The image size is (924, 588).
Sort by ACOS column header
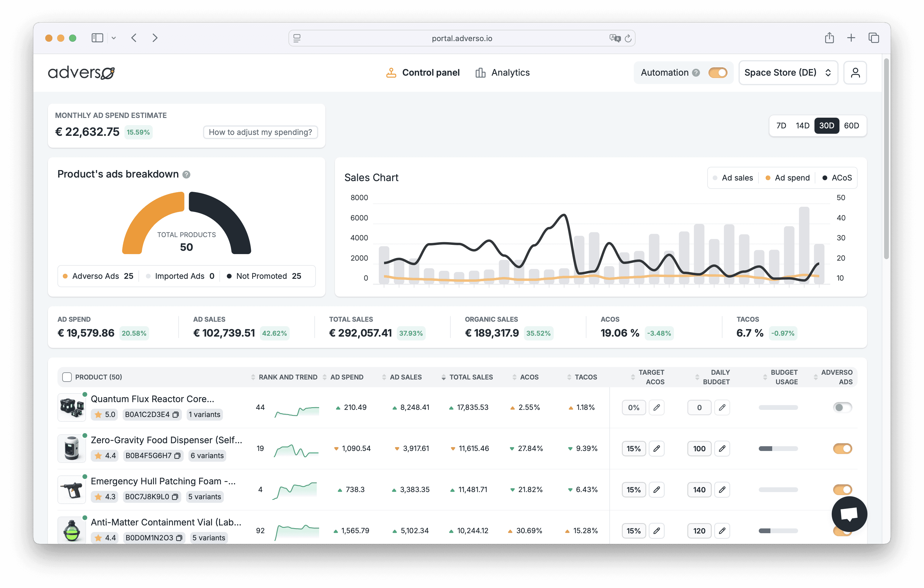[x=525, y=377]
